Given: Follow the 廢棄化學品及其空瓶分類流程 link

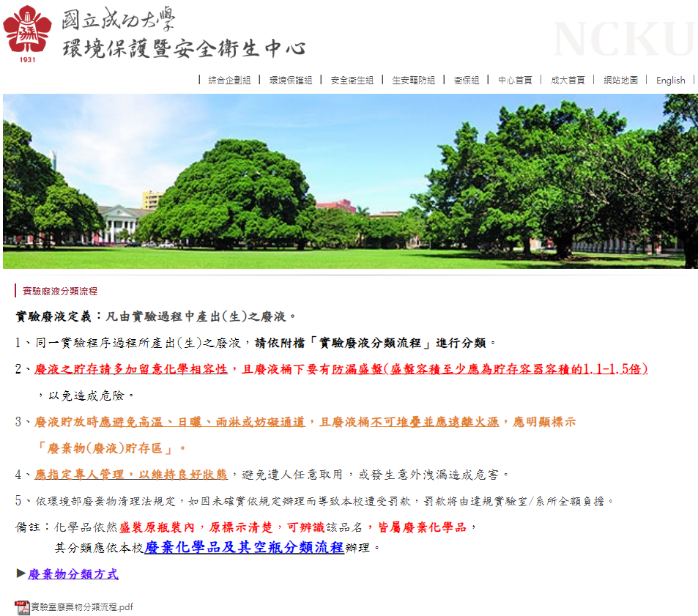Looking at the screenshot, I should point(244,547).
